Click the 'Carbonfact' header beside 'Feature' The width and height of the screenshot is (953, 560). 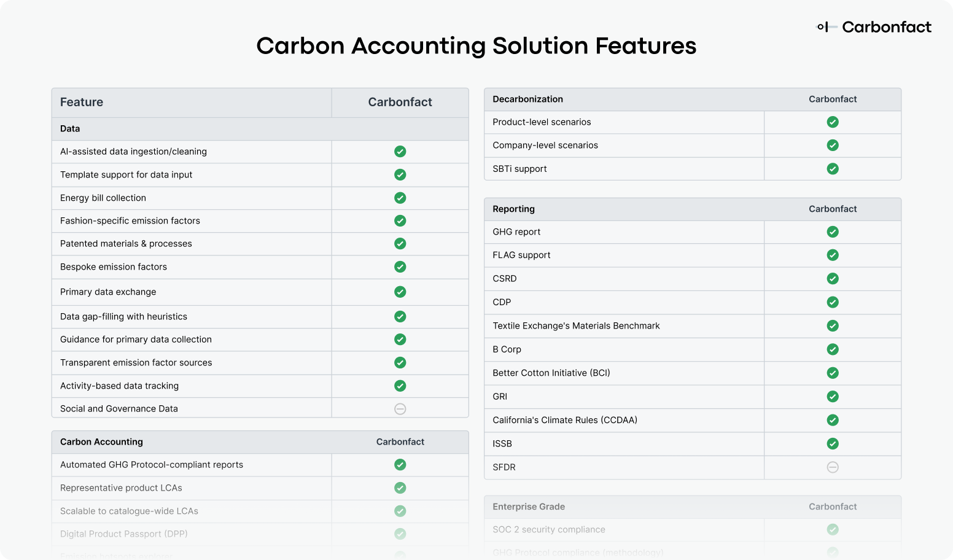click(x=400, y=102)
